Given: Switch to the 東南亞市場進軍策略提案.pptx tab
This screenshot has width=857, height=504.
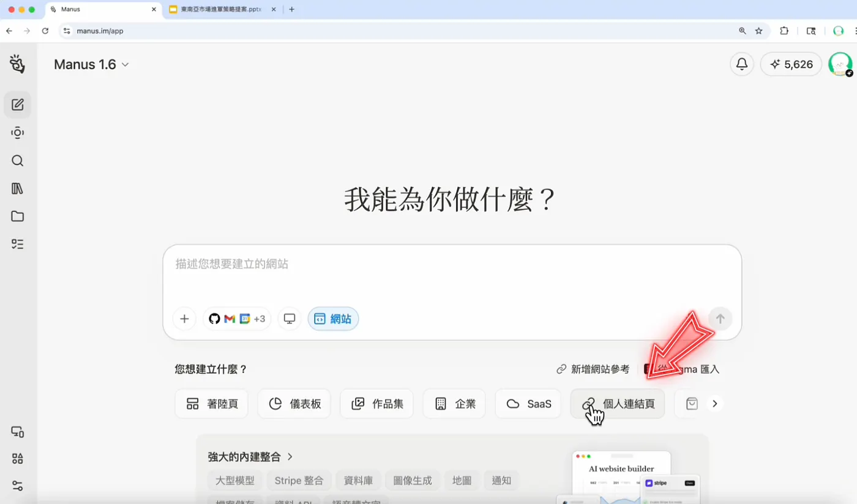Looking at the screenshot, I should pyautogui.click(x=222, y=9).
